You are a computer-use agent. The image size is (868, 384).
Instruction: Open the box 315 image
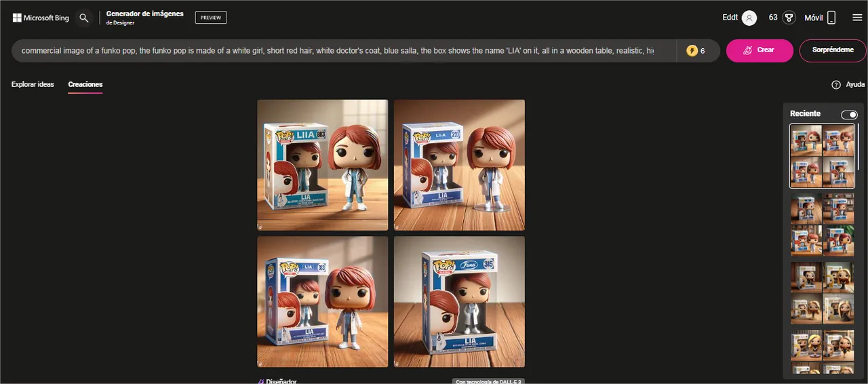459,302
